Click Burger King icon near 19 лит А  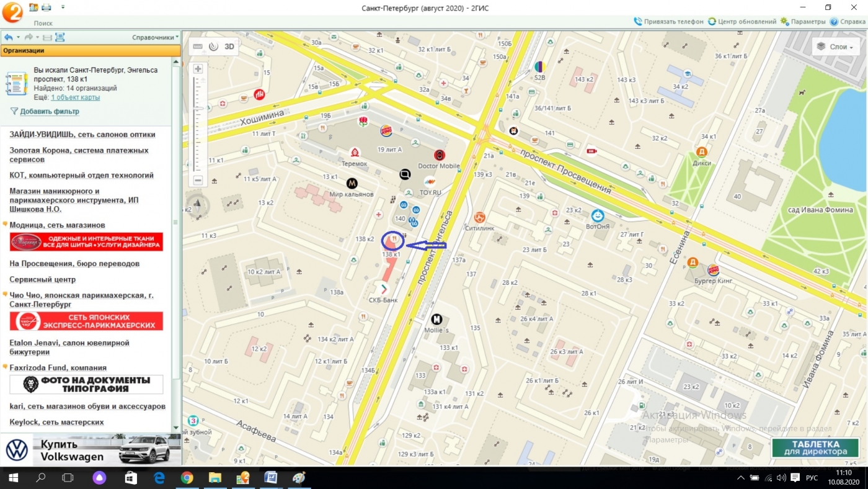[386, 131]
